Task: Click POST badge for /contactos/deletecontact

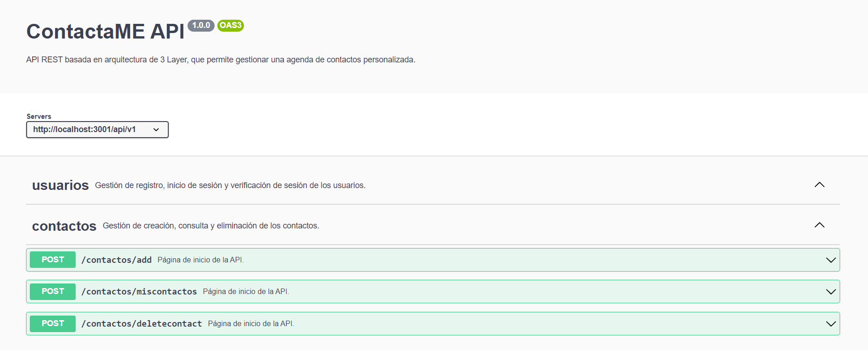Action: pyautogui.click(x=53, y=323)
